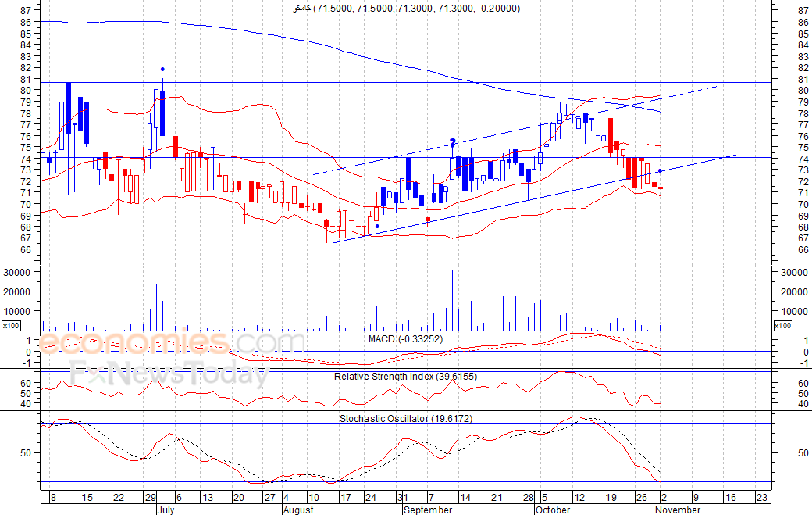The width and height of the screenshot is (812, 515).
Task: Select date label 29 on the time axis
Action: pyautogui.click(x=150, y=497)
